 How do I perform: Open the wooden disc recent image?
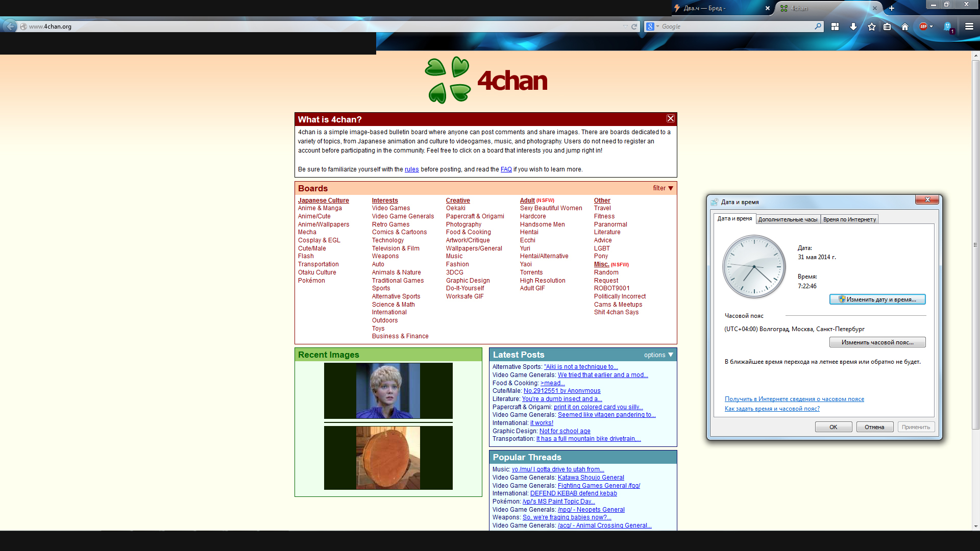[388, 458]
